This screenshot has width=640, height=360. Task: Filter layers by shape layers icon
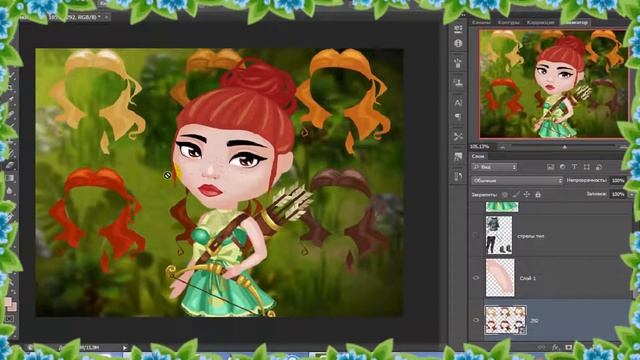pos(587,167)
